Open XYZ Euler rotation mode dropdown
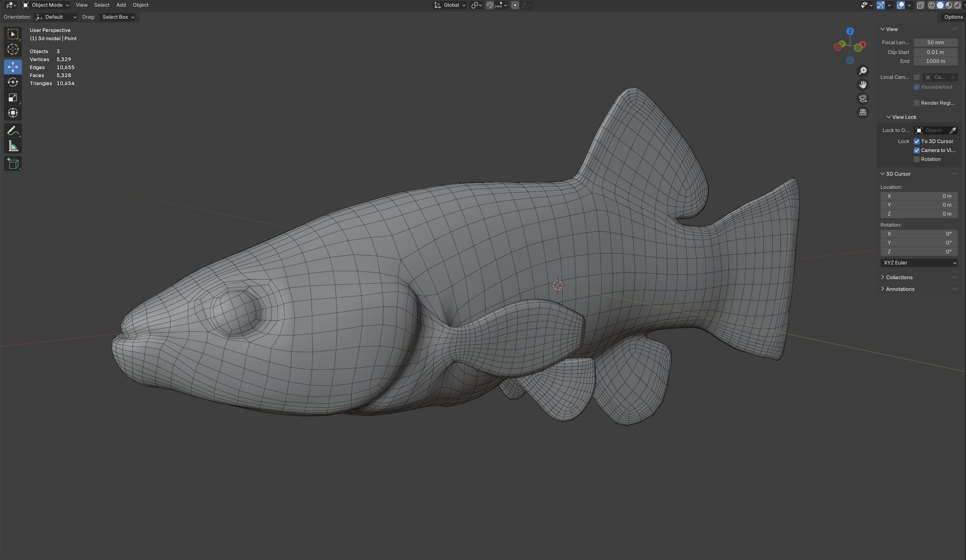Screen dimensions: 966x560 click(919, 263)
